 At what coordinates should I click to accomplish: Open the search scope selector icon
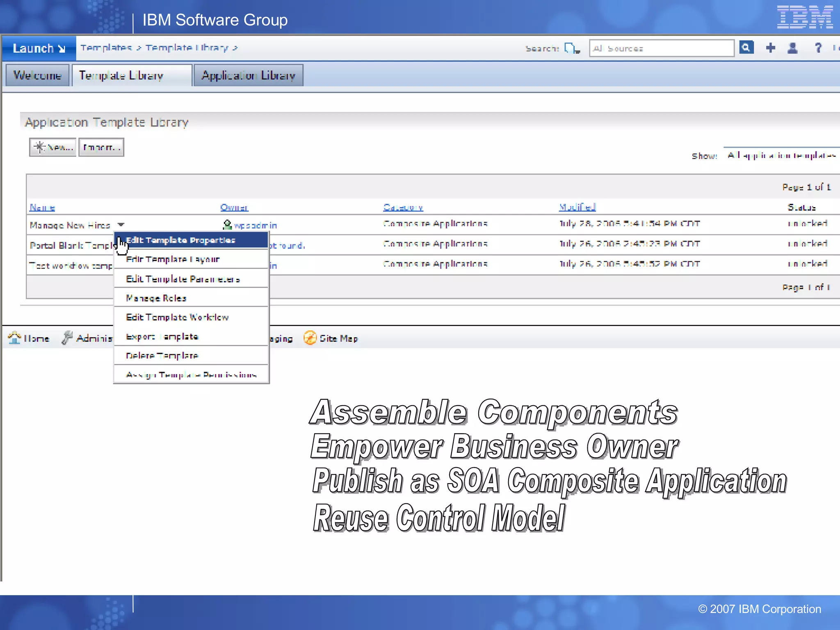click(572, 48)
